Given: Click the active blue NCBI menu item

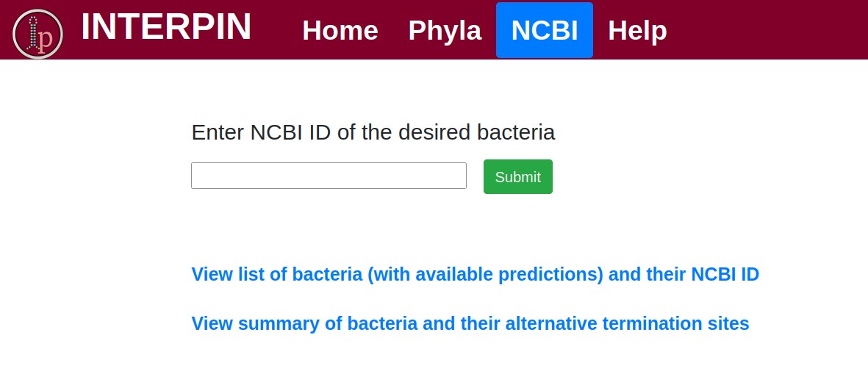Looking at the screenshot, I should tap(544, 30).
